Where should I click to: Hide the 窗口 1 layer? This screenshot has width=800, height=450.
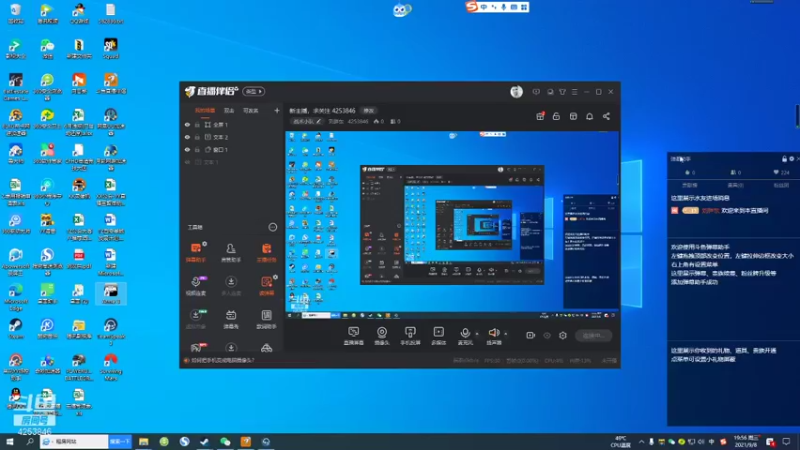pos(187,149)
